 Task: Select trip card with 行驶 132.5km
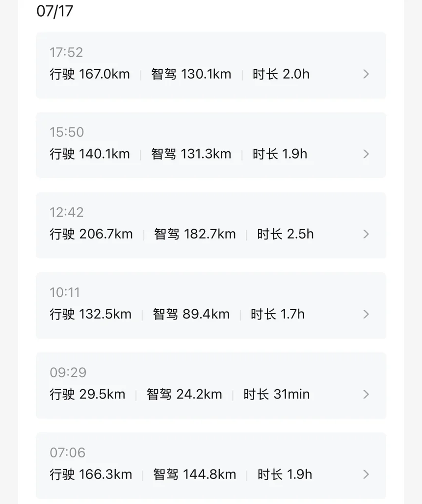pyautogui.click(x=211, y=305)
